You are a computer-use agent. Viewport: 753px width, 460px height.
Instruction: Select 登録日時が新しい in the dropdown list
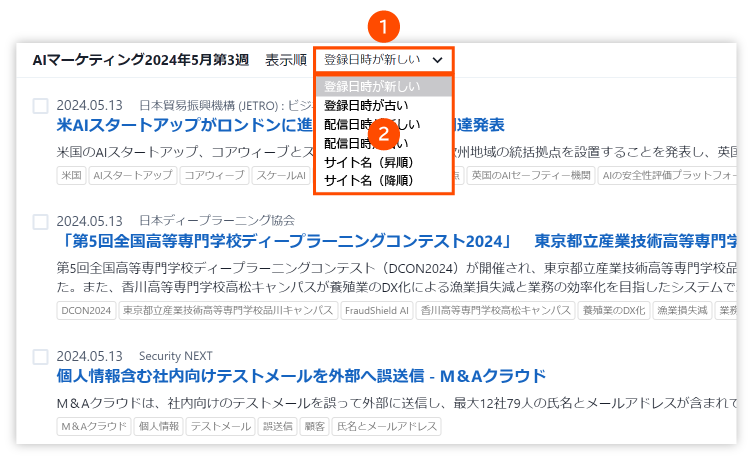(384, 86)
